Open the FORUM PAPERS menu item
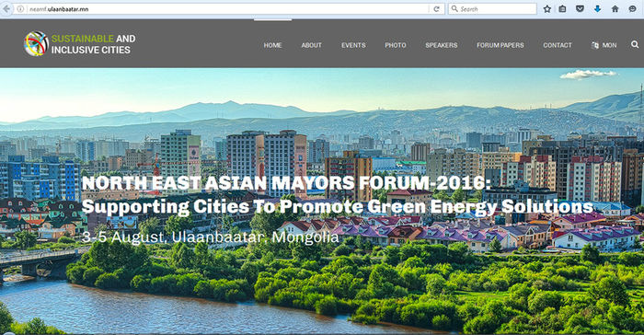 (500, 45)
